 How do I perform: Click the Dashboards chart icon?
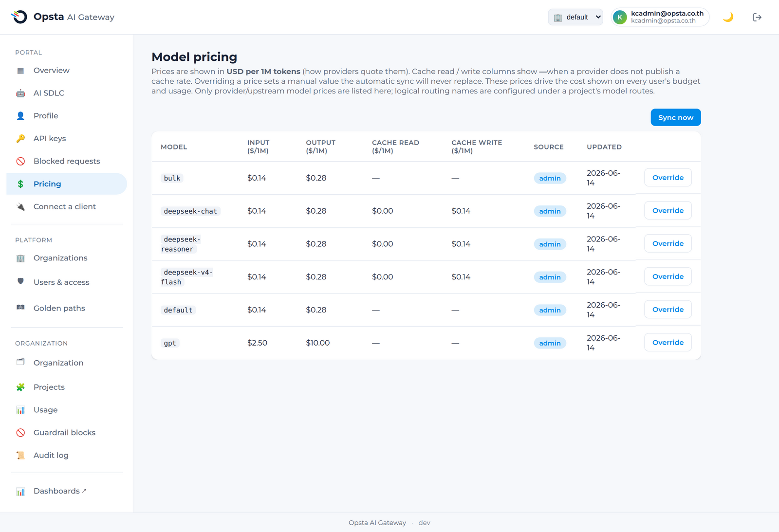[x=20, y=492]
